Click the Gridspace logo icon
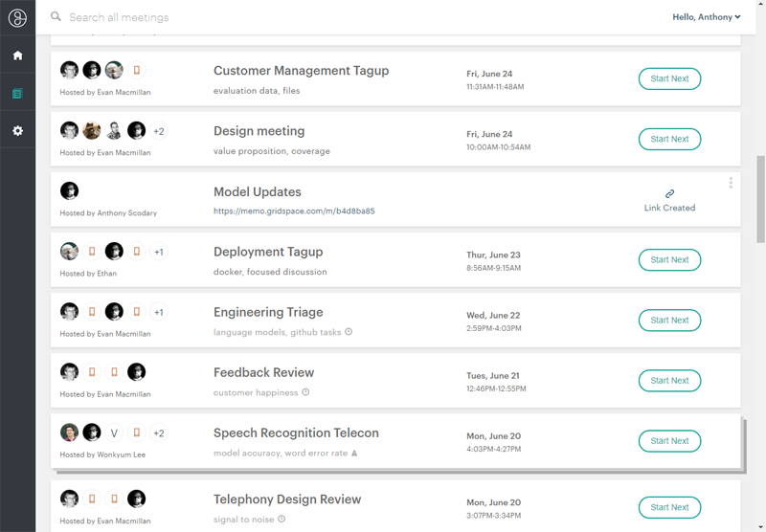Screen dimensions: 766x532 pyautogui.click(x=17, y=18)
